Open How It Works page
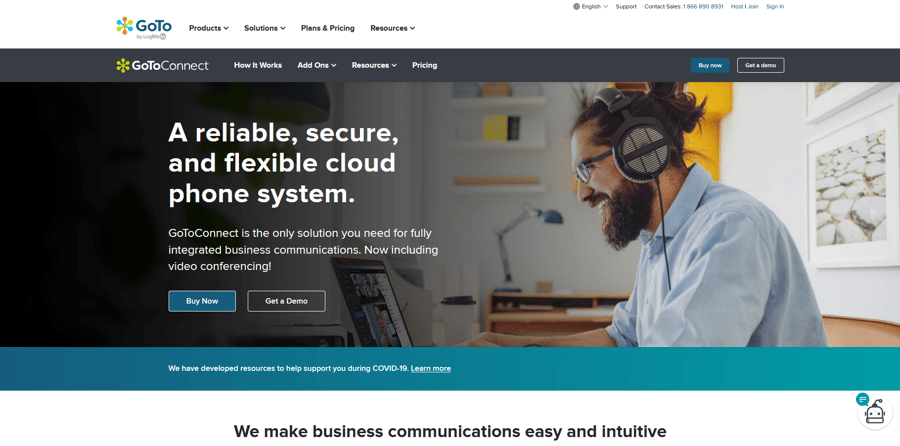This screenshot has width=900, height=446. [258, 65]
